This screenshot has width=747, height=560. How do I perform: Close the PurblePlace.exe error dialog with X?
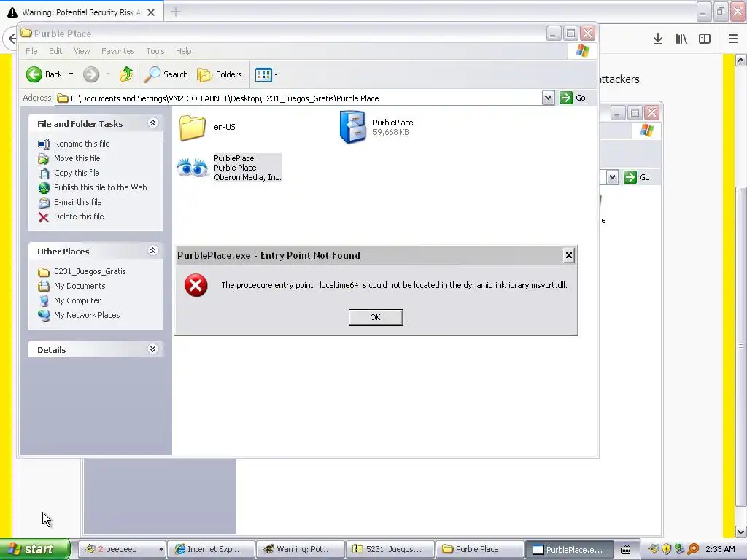click(x=568, y=255)
